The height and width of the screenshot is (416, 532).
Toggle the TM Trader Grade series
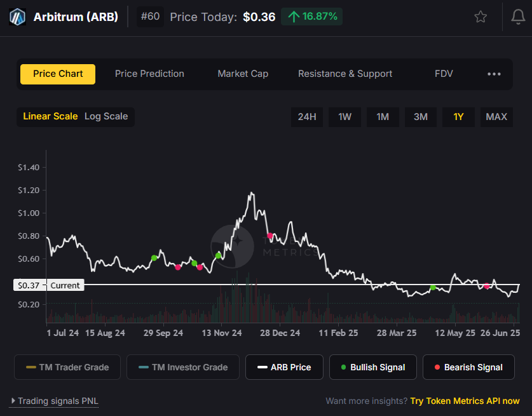tap(67, 367)
